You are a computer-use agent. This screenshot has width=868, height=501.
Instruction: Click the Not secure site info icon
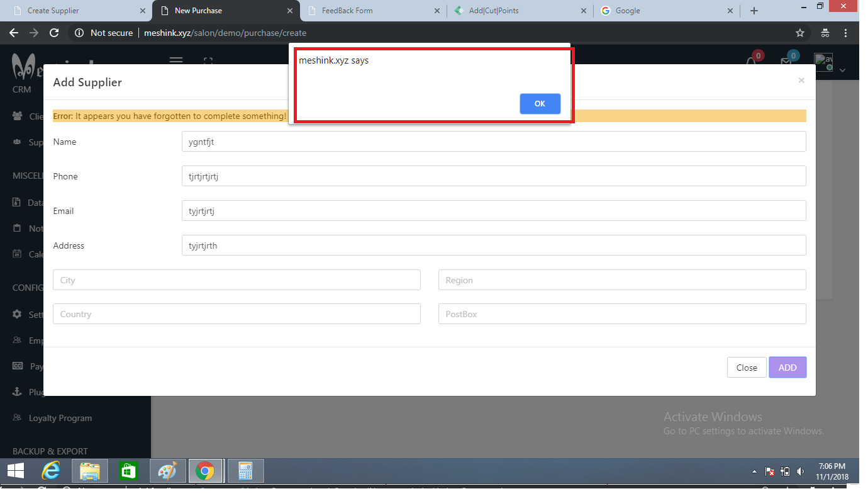pyautogui.click(x=79, y=33)
